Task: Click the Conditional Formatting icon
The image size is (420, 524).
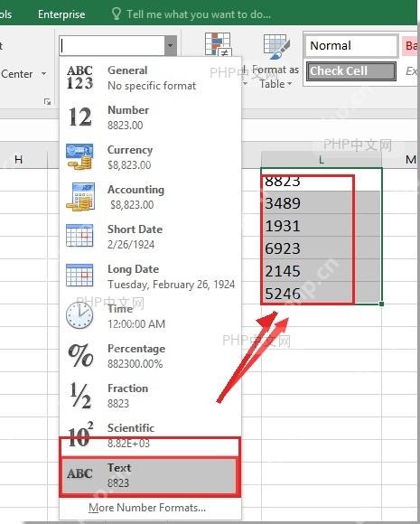Action: click(x=218, y=44)
